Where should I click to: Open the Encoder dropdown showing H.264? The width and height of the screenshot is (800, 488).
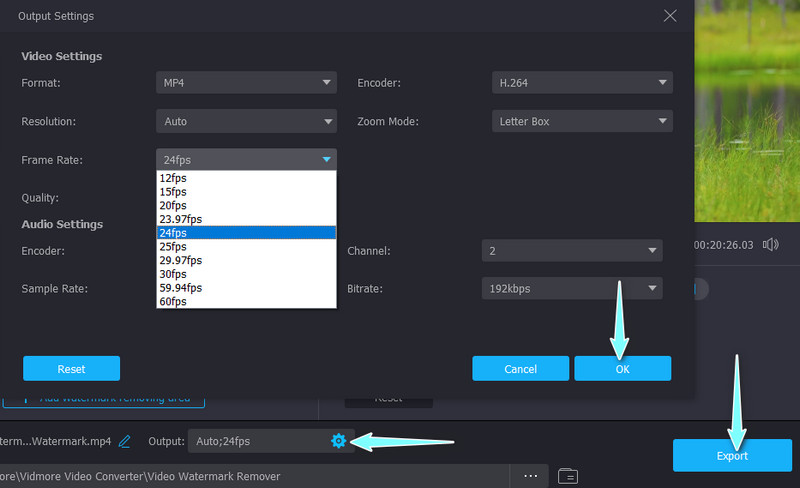582,83
